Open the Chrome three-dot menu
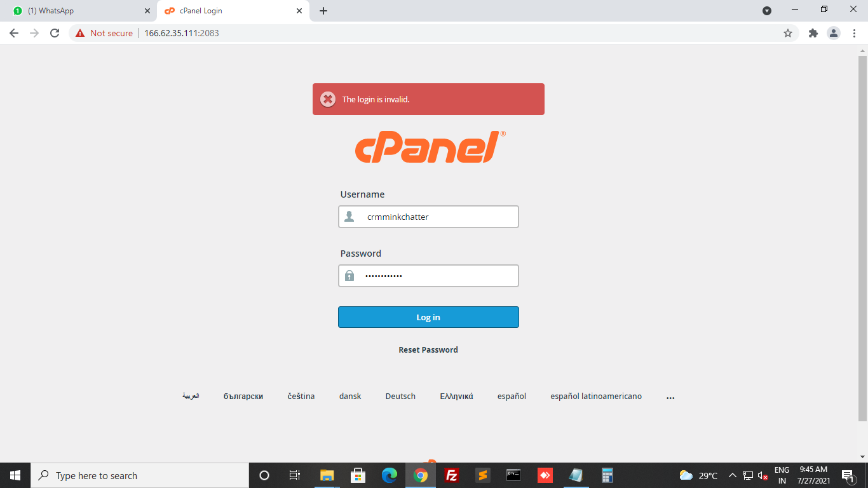 point(854,33)
